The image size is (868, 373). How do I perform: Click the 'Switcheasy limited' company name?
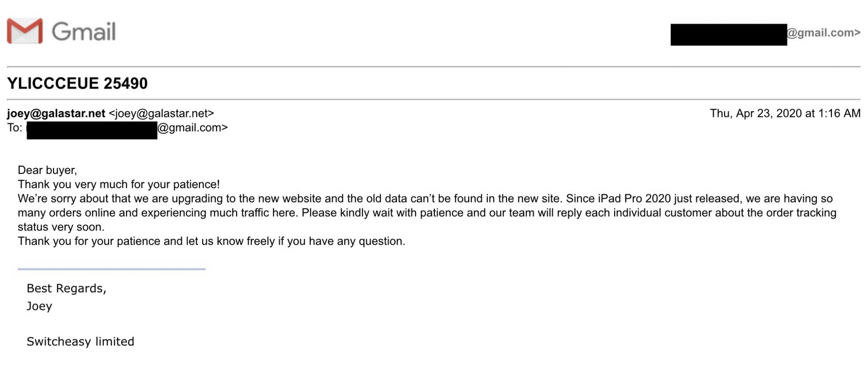(x=80, y=342)
